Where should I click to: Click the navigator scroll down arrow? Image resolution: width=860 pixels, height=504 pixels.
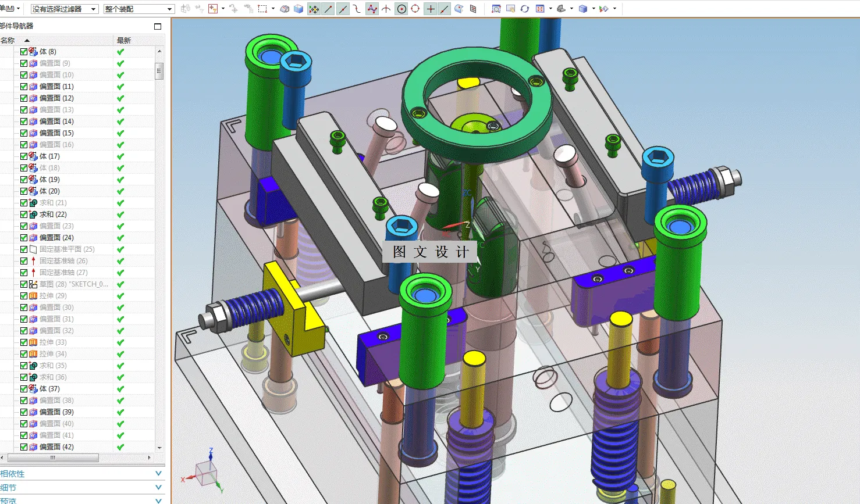[x=159, y=448]
